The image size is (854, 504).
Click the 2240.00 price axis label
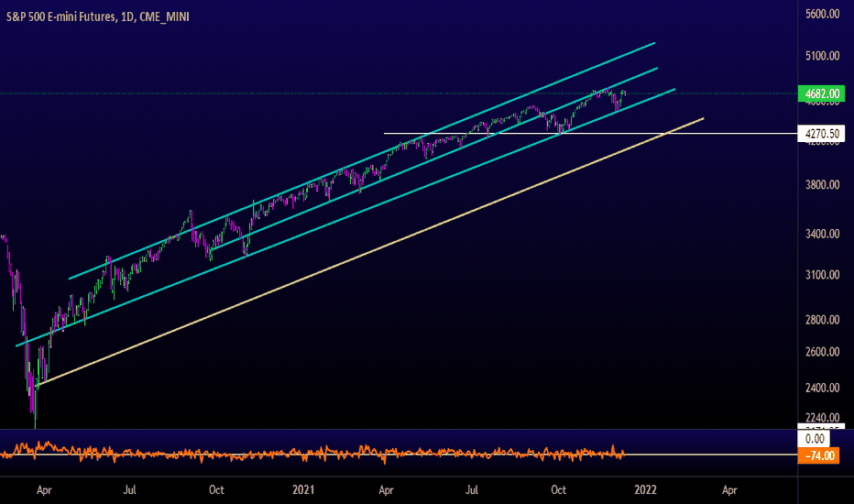[x=823, y=418]
